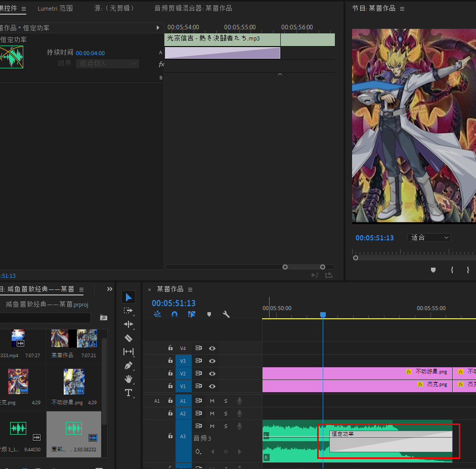Toggle the lock on track V2
Screen dimensions: 476x469
170,373
